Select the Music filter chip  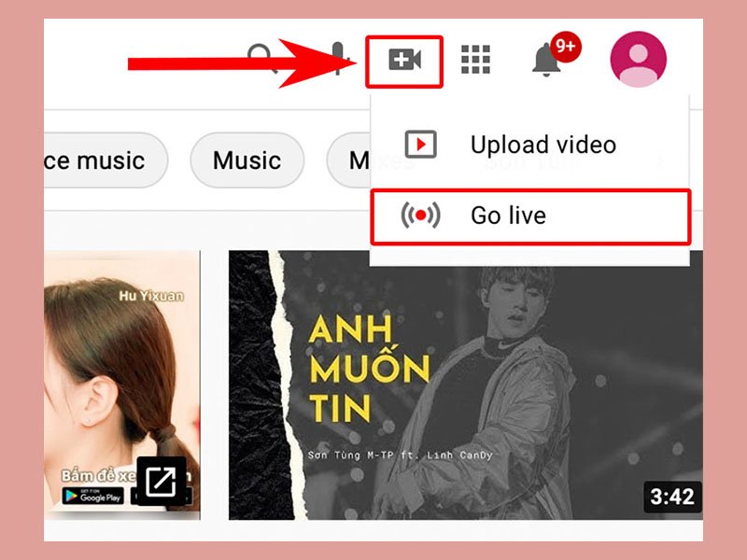pyautogui.click(x=246, y=161)
